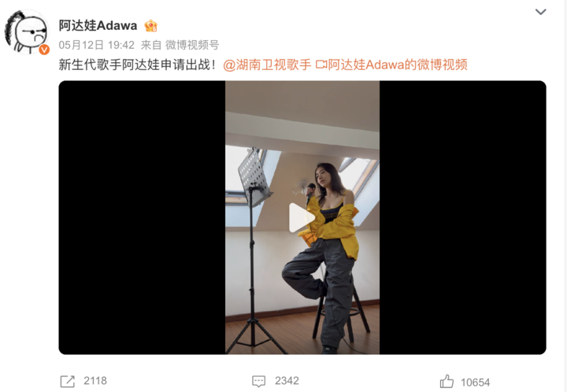The image size is (567, 392).
Task: Click the repost share icon
Action: (x=68, y=381)
